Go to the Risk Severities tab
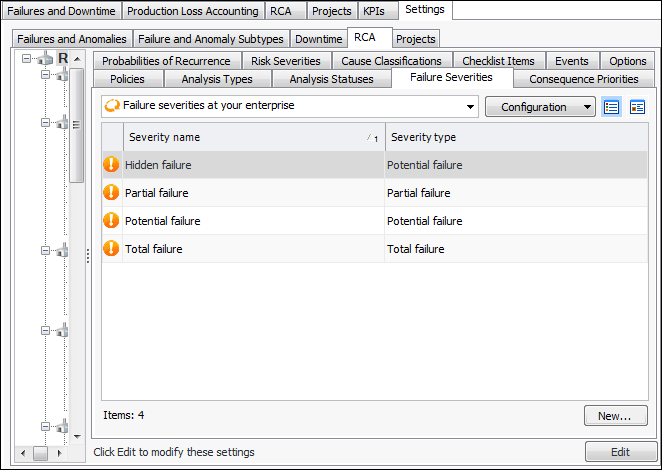 pos(286,61)
